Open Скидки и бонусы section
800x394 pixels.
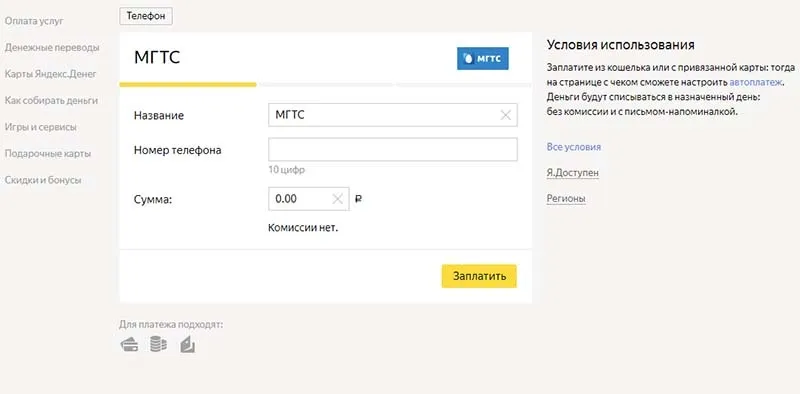[x=43, y=180]
